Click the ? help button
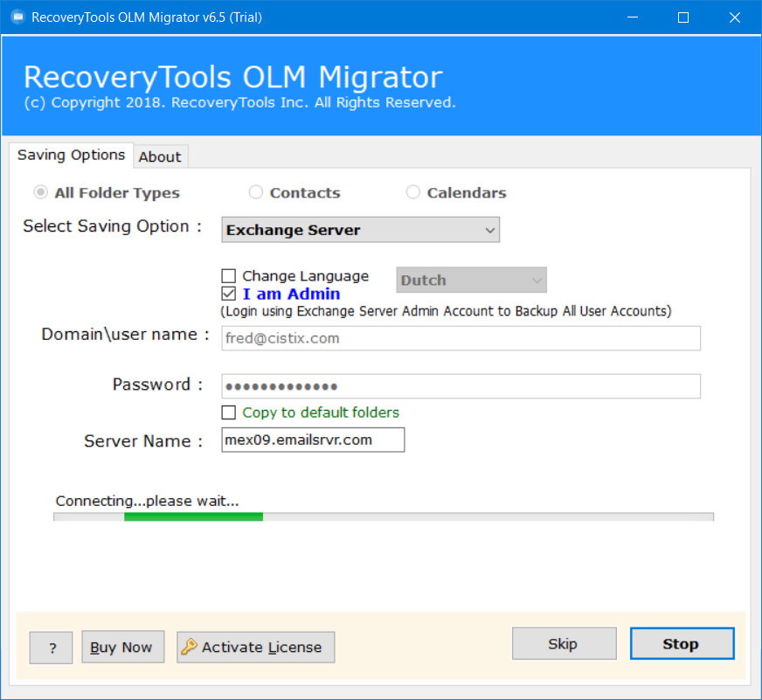Image resolution: width=762 pixels, height=700 pixels. click(51, 648)
